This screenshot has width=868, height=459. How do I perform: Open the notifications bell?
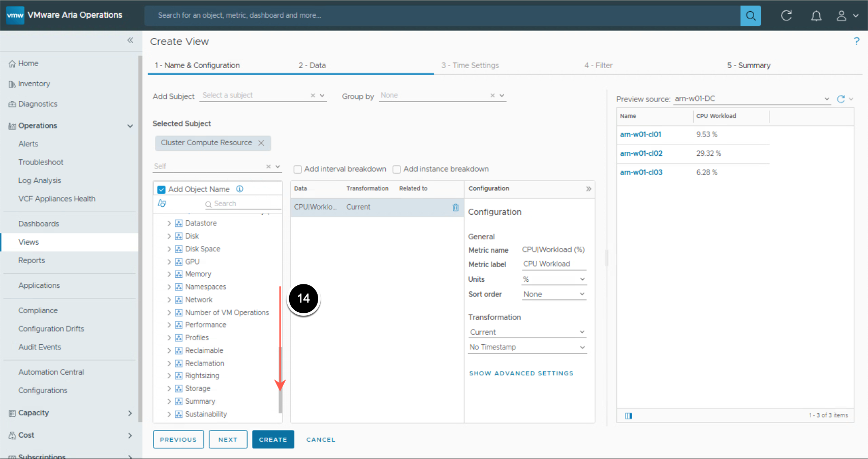pos(816,16)
